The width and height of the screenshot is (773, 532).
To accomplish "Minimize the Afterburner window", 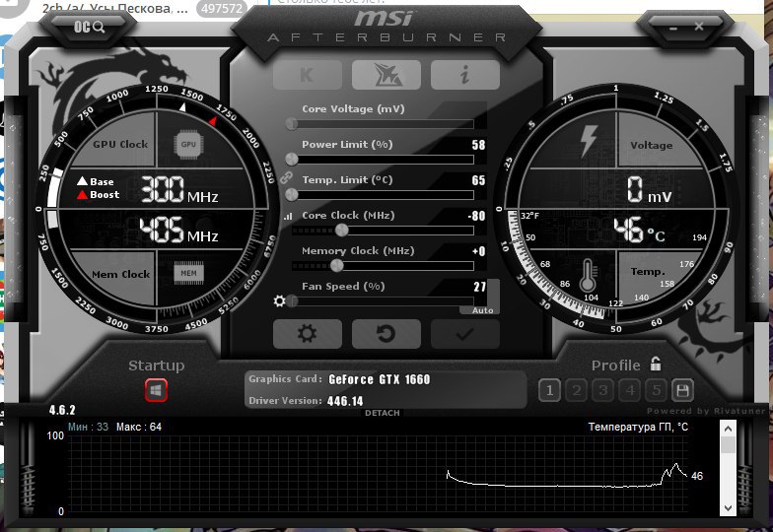I will pos(672,28).
